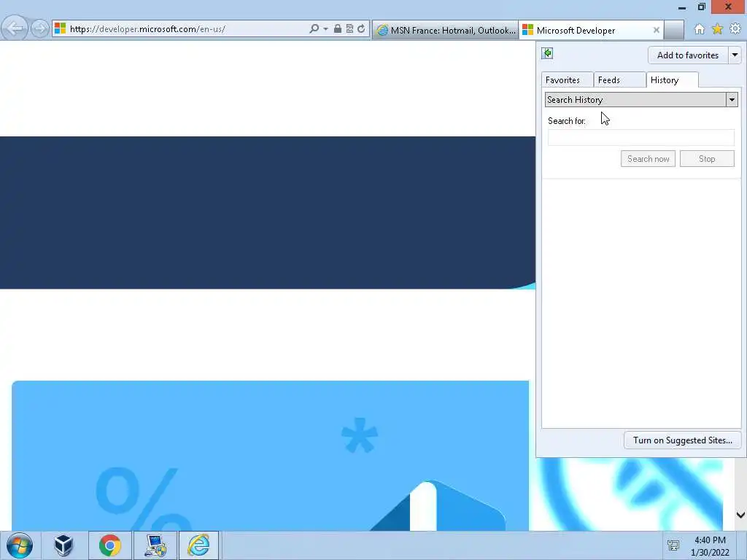Expand the Add to favorites dropdown arrow

point(735,55)
